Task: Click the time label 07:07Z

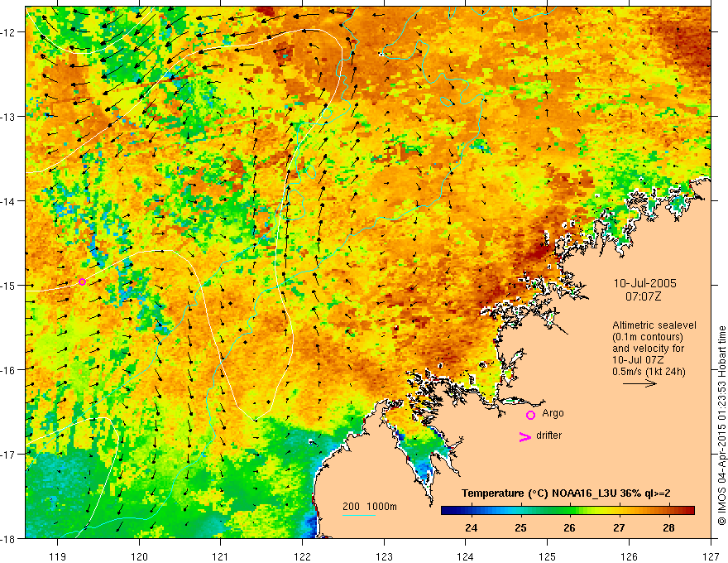Action: tap(643, 296)
